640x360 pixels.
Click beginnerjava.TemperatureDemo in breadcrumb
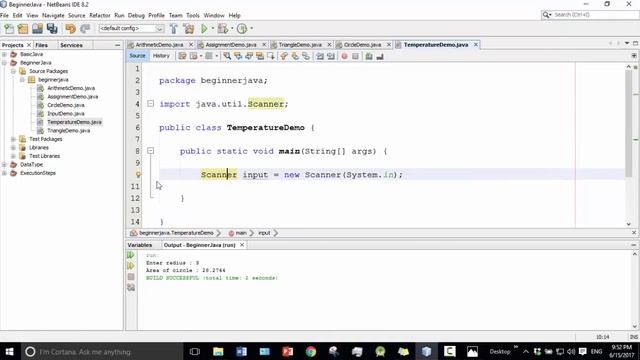pos(176,233)
